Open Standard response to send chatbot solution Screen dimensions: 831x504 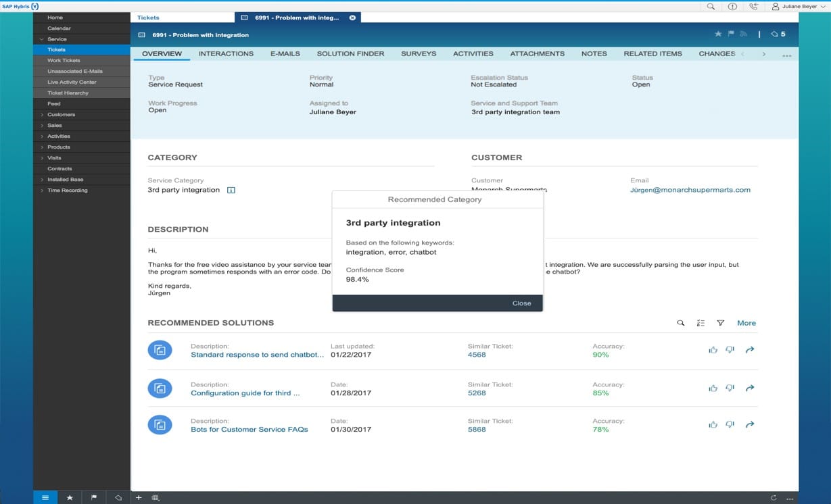coord(258,355)
